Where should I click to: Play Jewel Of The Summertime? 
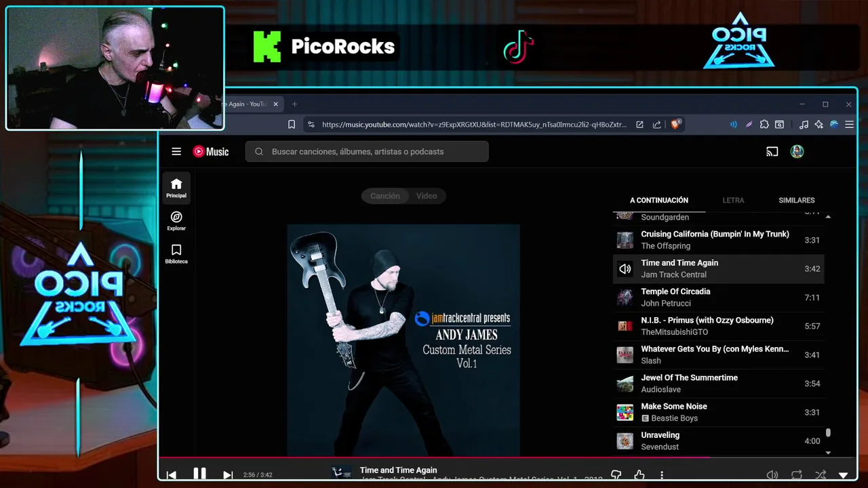click(718, 384)
